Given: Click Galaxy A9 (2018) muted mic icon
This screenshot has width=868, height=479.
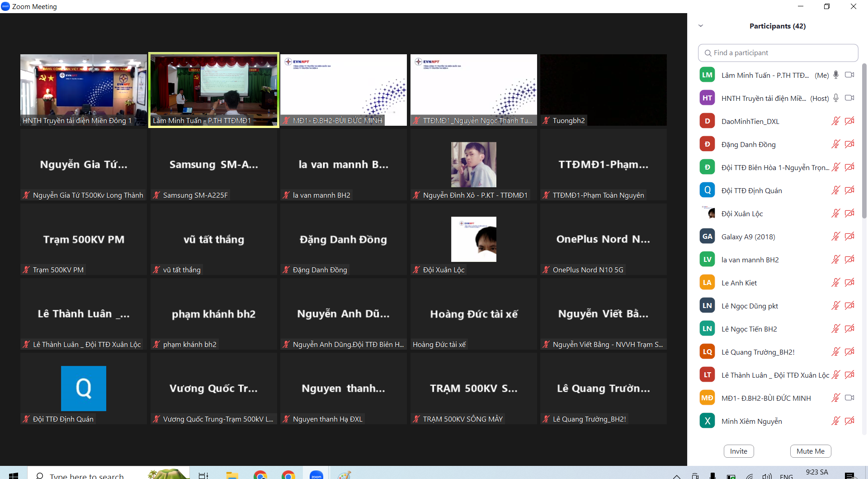Looking at the screenshot, I should coord(835,237).
